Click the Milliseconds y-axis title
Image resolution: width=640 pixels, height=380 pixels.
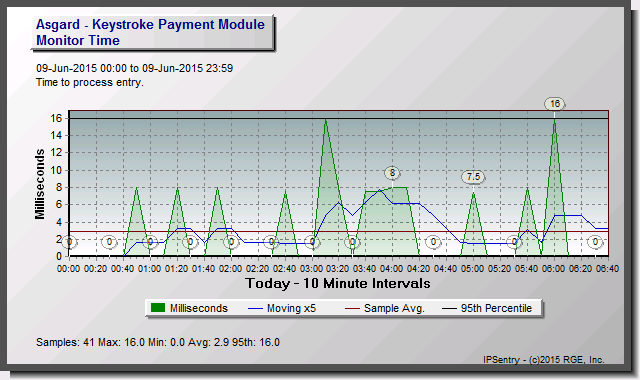click(40, 184)
